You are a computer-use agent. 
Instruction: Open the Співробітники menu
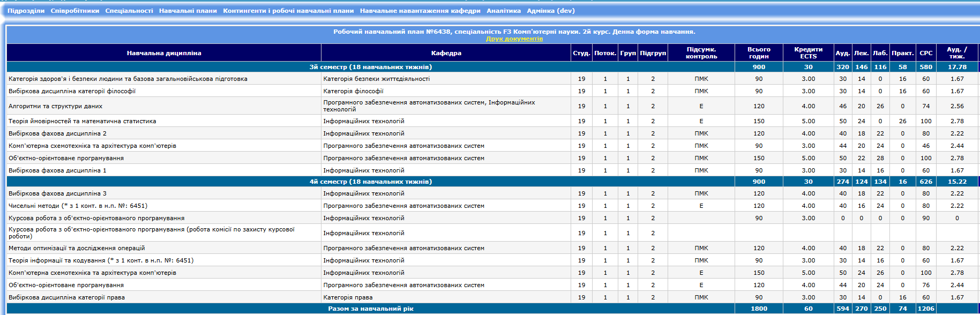tap(75, 11)
